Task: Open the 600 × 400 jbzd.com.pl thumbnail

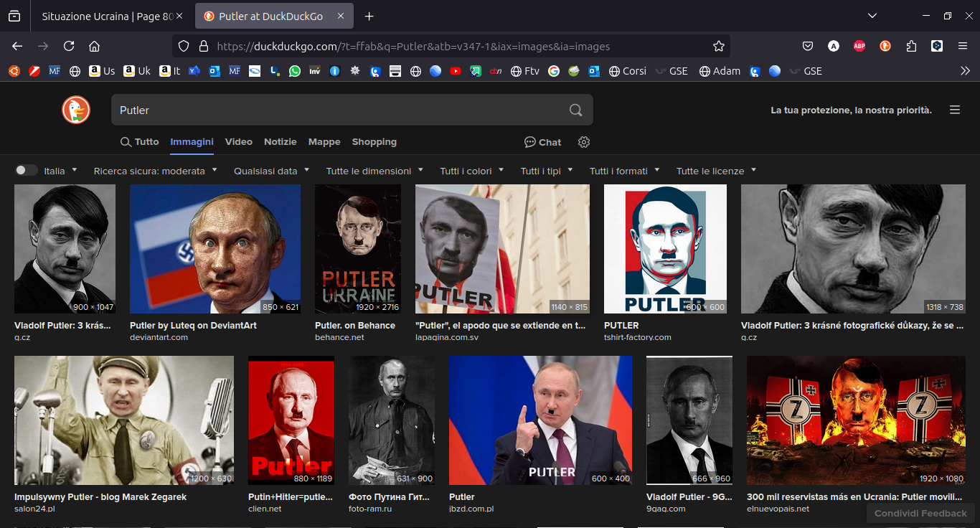Action: [x=540, y=420]
